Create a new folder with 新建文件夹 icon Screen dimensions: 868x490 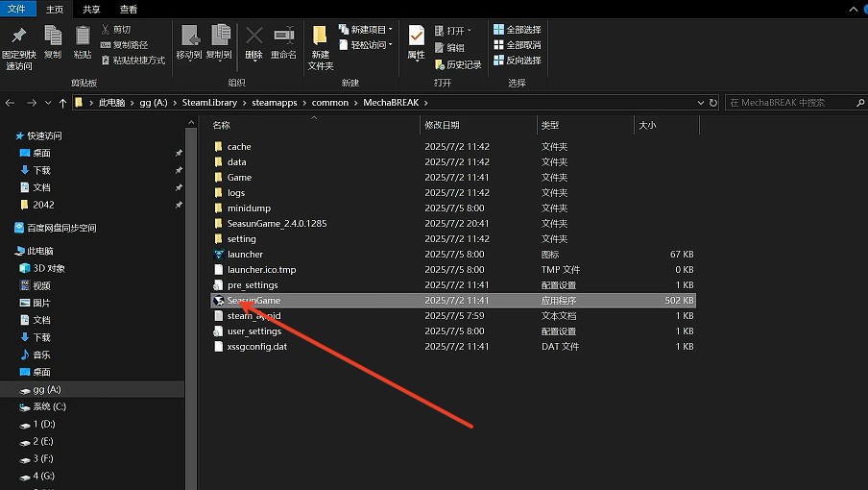coord(320,46)
